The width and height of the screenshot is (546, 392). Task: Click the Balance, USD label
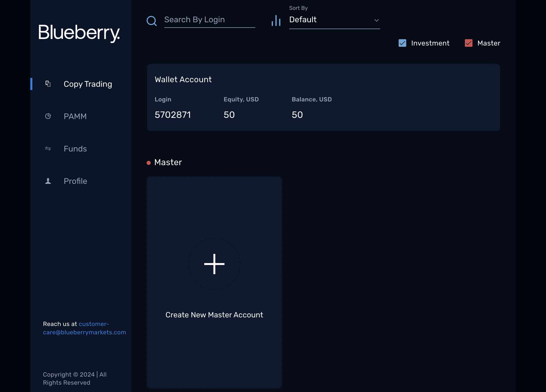pyautogui.click(x=312, y=99)
